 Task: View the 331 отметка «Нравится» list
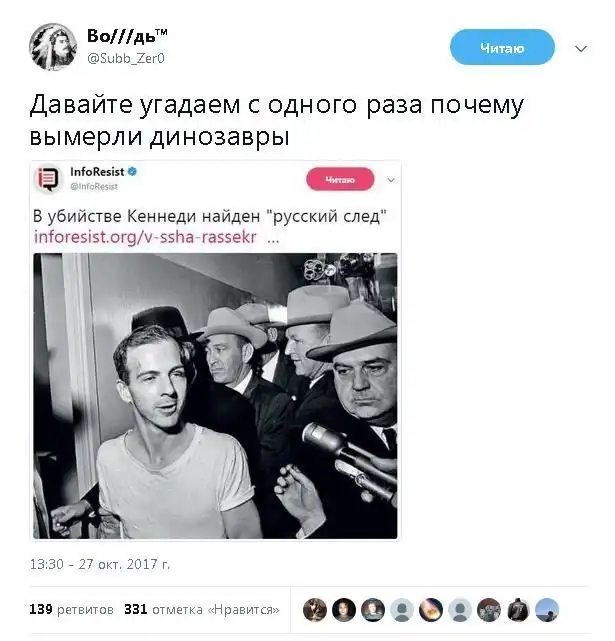click(202, 610)
